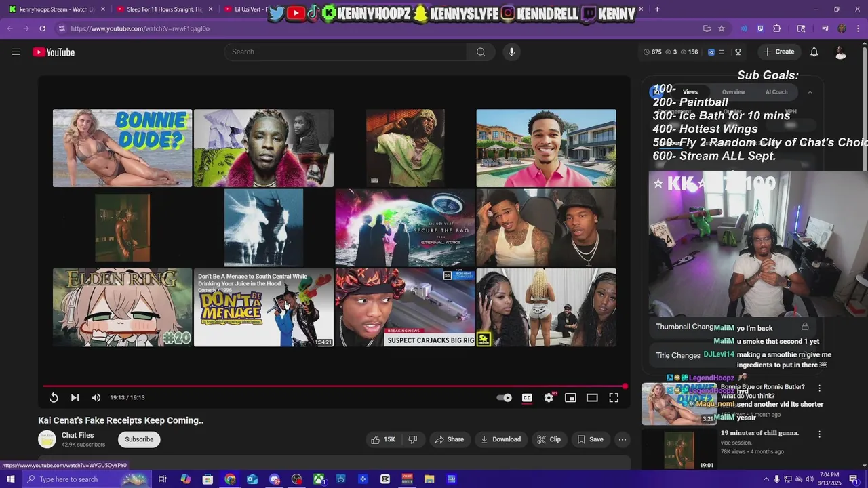The height and width of the screenshot is (488, 868).
Task: Click the Chat Files channel avatar
Action: (x=47, y=439)
